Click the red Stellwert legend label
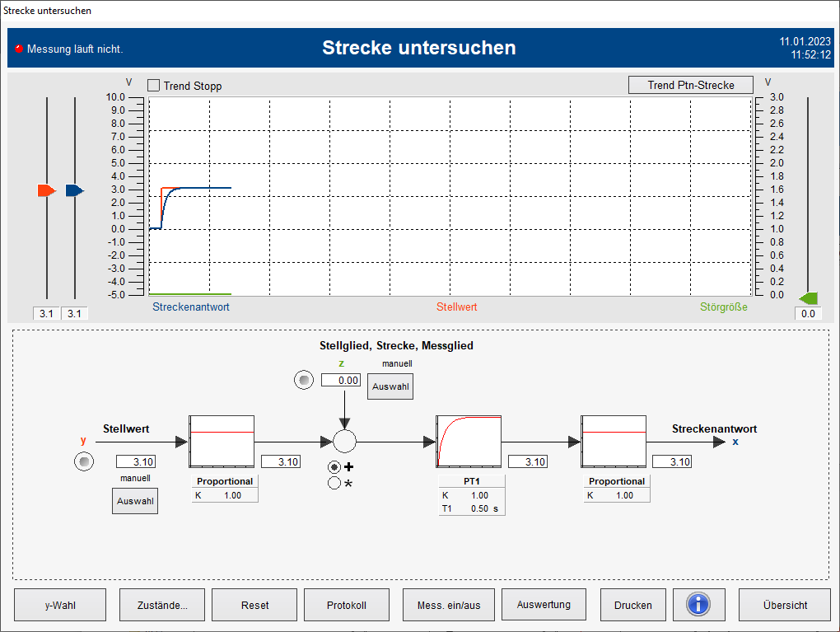The image size is (840, 632). point(456,307)
